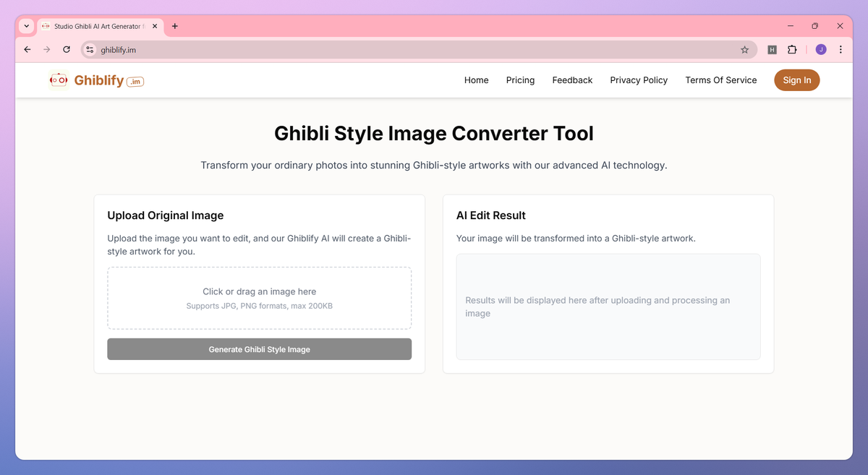868x475 pixels.
Task: Click the AI Edit Result placeholder area
Action: tap(608, 307)
